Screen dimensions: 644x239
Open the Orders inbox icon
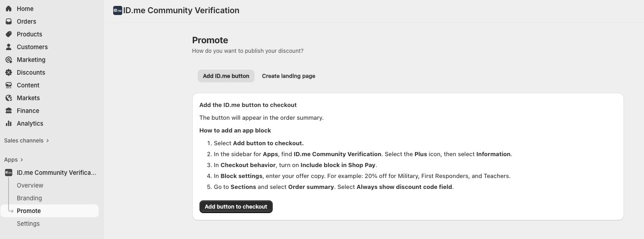point(9,21)
